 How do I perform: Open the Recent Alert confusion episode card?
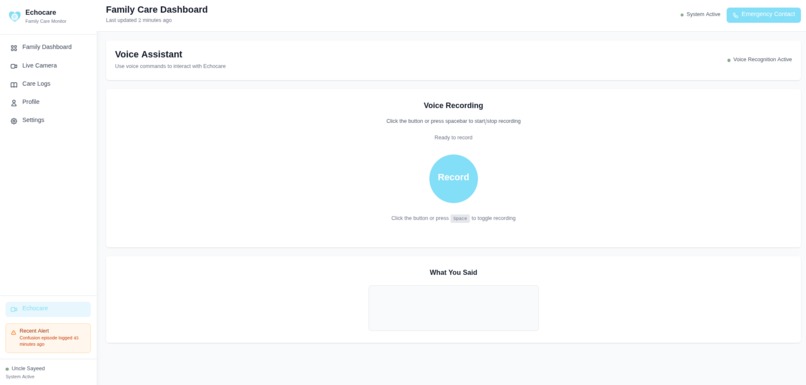[x=48, y=338]
